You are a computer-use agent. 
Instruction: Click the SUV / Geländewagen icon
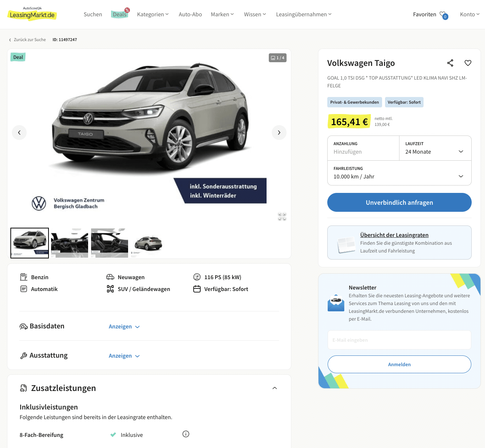[110, 289]
